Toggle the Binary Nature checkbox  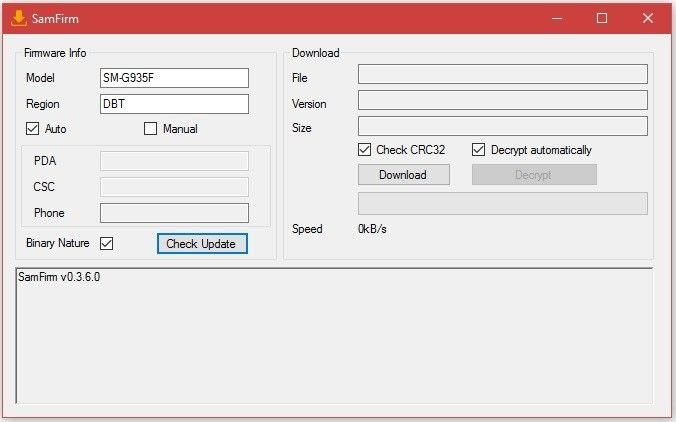click(106, 244)
